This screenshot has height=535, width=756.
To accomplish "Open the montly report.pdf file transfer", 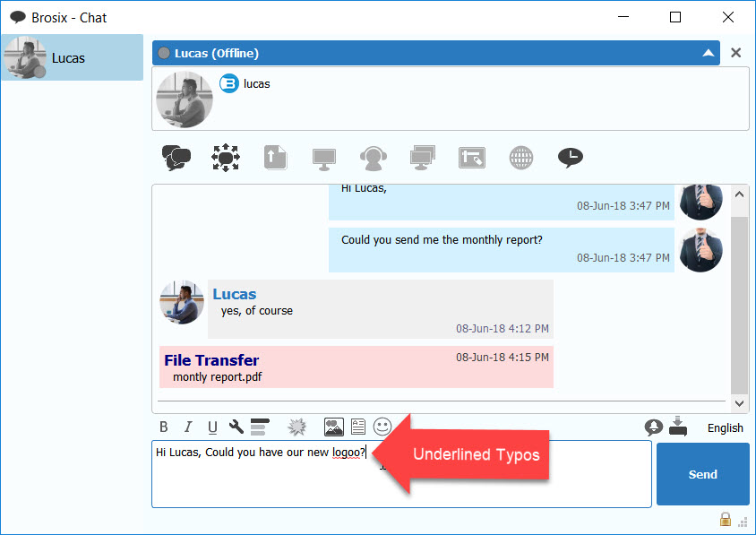I will click(x=217, y=376).
